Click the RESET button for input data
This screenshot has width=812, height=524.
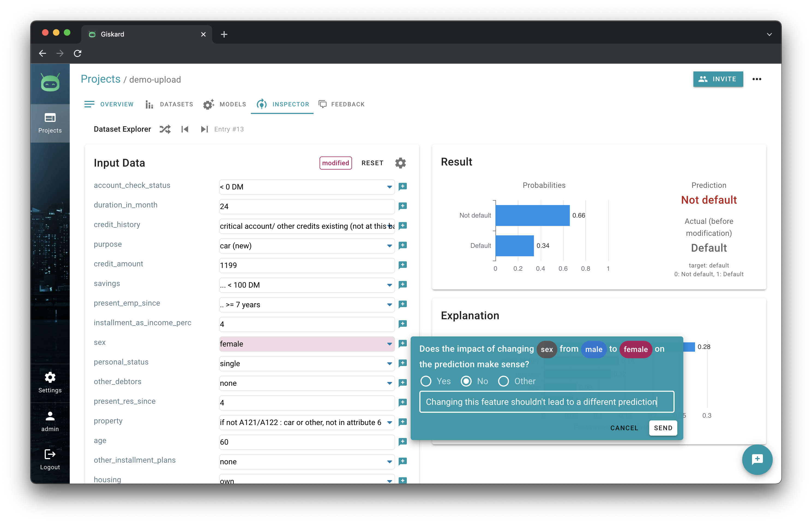(x=372, y=163)
